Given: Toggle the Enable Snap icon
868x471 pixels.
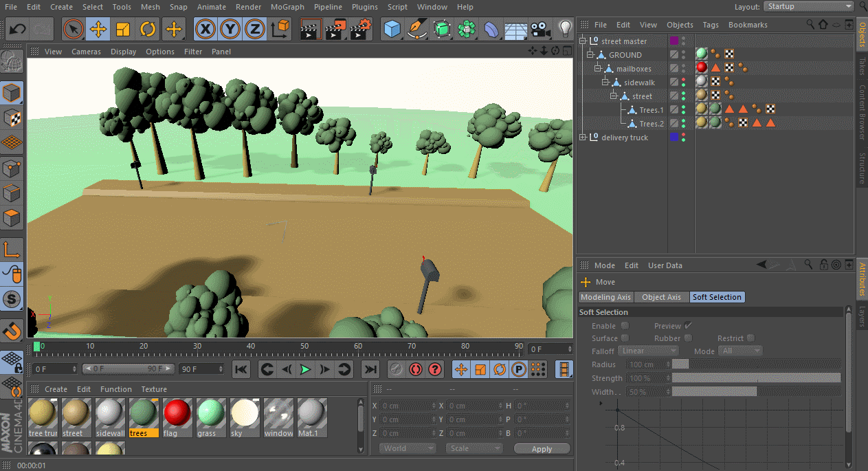Looking at the screenshot, I should pos(13,331).
